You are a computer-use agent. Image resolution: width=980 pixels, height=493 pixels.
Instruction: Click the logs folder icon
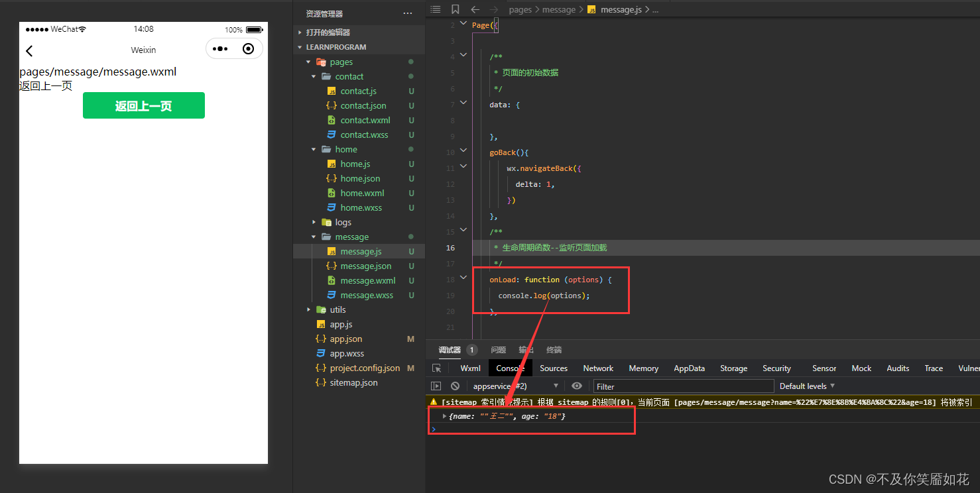[326, 223]
